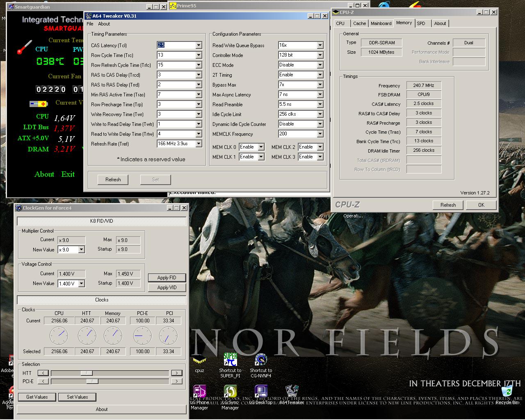This screenshot has height=420, width=525.
Task: Open the MEM CLK 3 Enable dropdown
Action: click(x=320, y=157)
